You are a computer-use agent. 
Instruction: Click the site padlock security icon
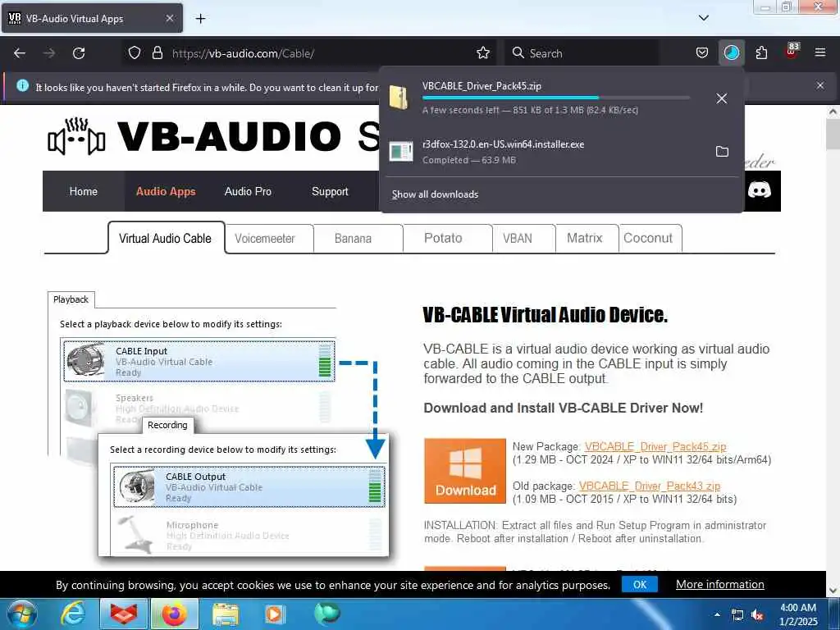coord(157,53)
